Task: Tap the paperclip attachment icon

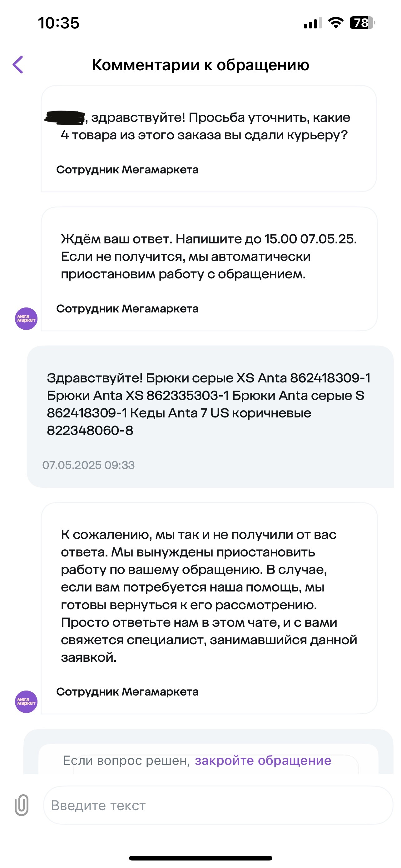Action: point(21,805)
